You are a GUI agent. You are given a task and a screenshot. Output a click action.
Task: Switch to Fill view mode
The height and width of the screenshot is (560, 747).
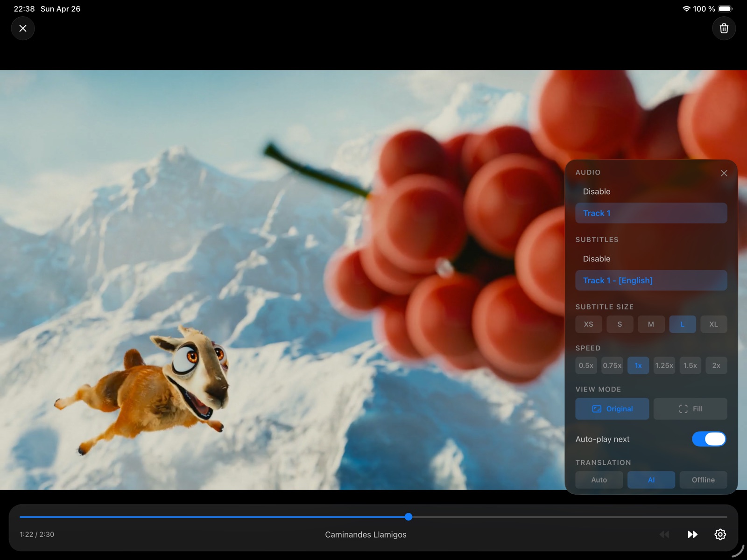click(x=691, y=409)
